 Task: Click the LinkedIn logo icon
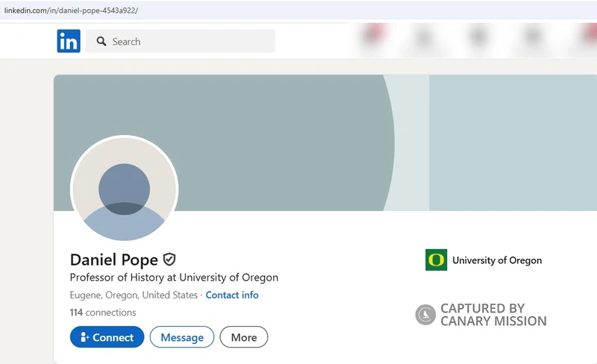click(69, 41)
